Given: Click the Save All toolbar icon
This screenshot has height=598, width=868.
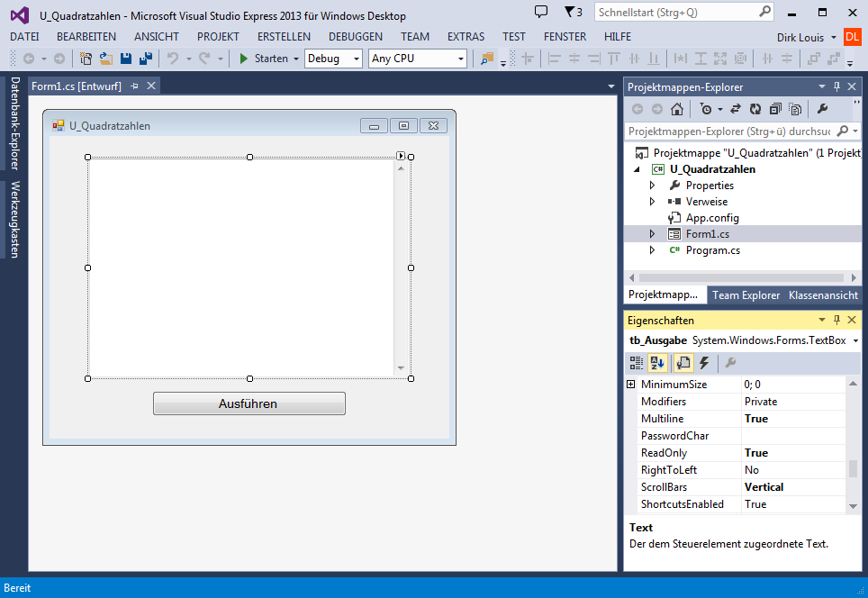Looking at the screenshot, I should click(x=146, y=59).
